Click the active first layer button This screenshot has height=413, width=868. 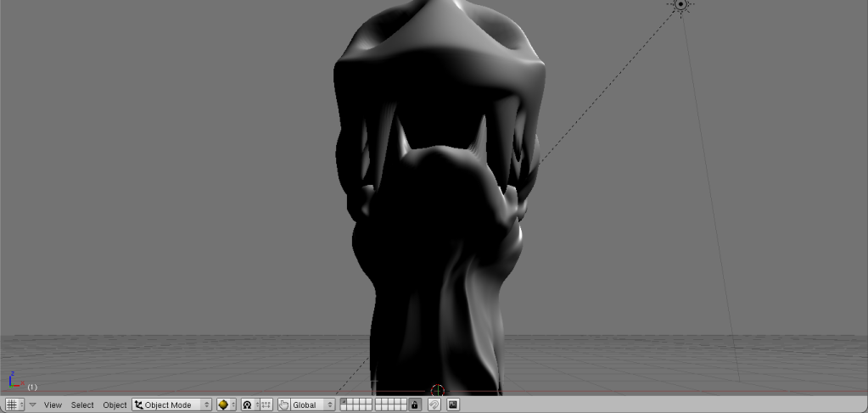344,402
